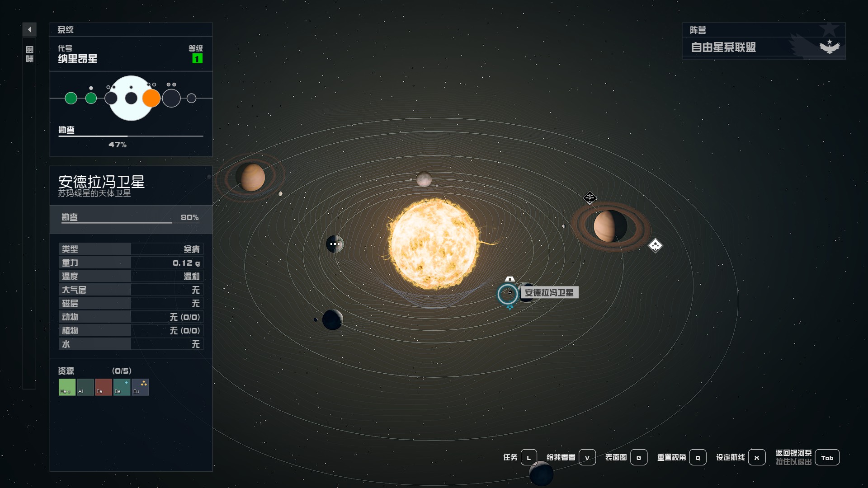868x488 pixels.
Task: Click 设定航线 X button
Action: click(756, 457)
